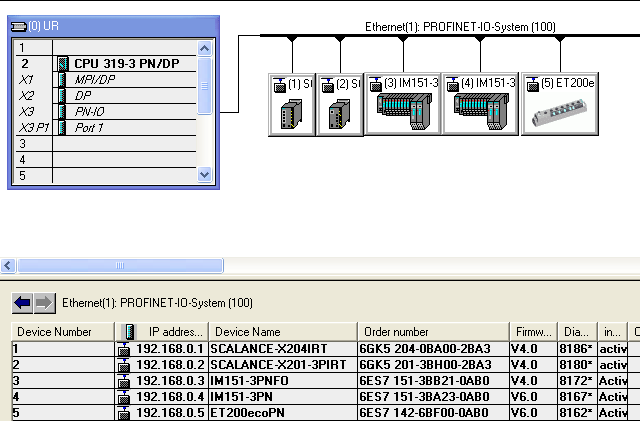640x421 pixels.
Task: Click the PN-IO interface icon in slot X3
Action: tap(62, 111)
